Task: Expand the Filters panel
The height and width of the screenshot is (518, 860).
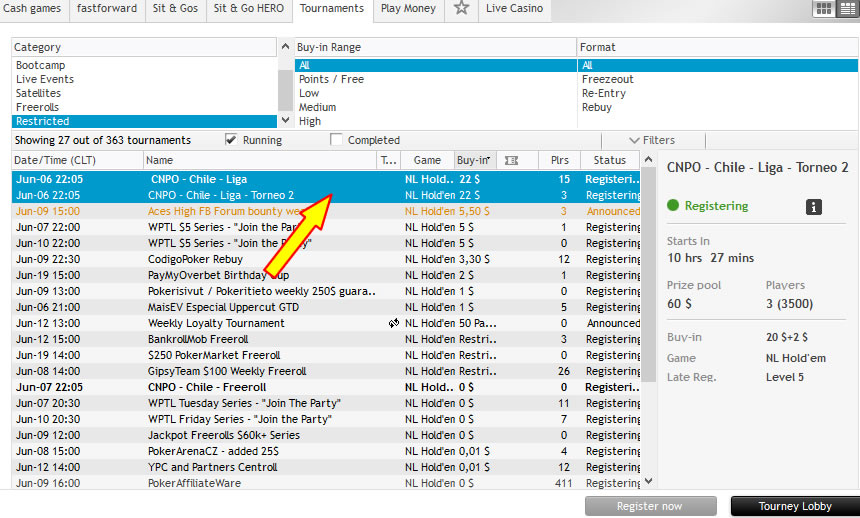Action: (x=653, y=140)
